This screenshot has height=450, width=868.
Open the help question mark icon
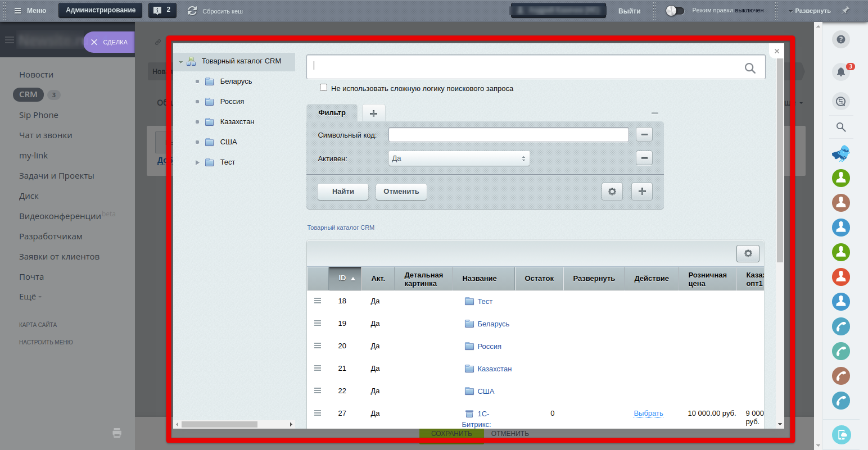click(x=840, y=39)
